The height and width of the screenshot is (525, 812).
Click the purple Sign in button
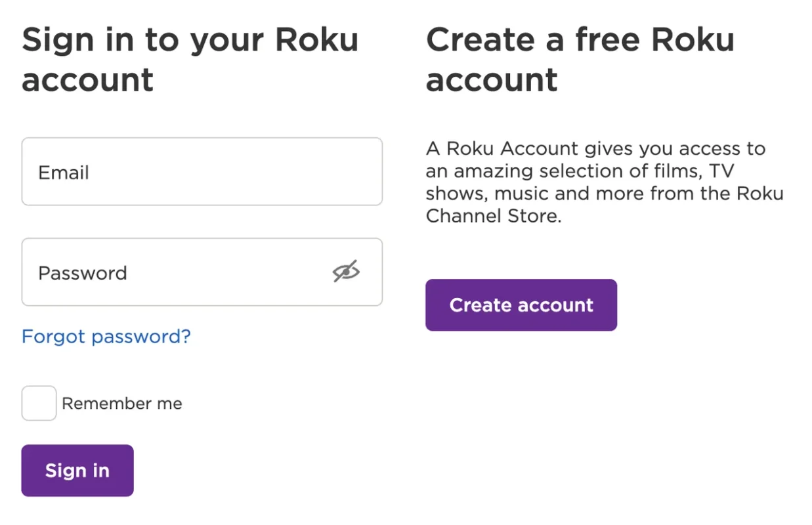pyautogui.click(x=77, y=471)
